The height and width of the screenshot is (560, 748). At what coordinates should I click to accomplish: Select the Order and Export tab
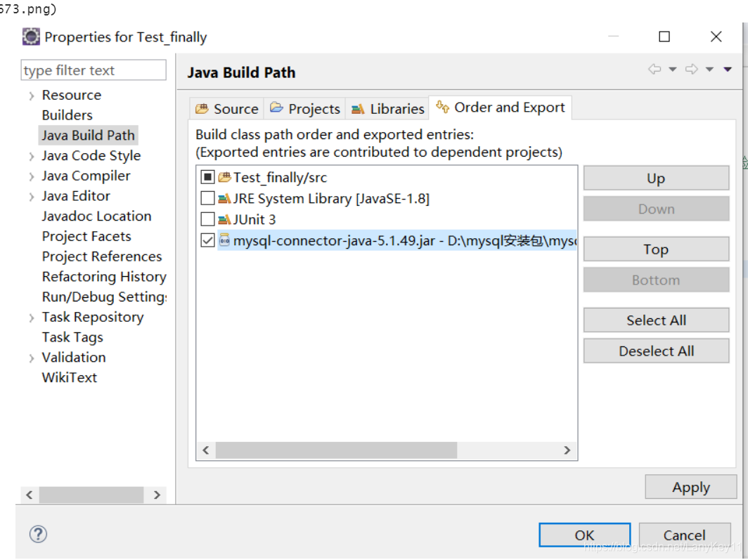pyautogui.click(x=501, y=108)
